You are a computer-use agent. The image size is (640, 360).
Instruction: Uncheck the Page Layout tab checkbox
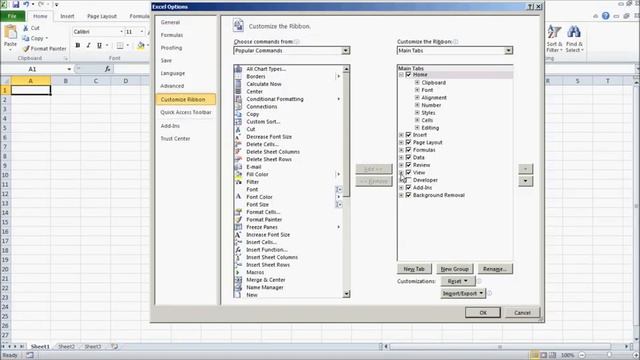click(408, 142)
